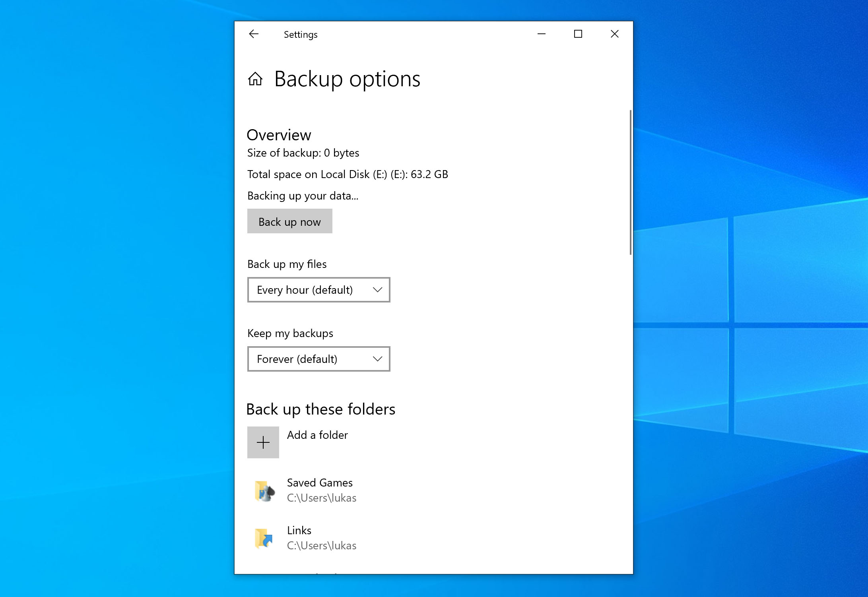Image resolution: width=868 pixels, height=597 pixels.
Task: Click the Add a folder label
Action: click(x=317, y=435)
